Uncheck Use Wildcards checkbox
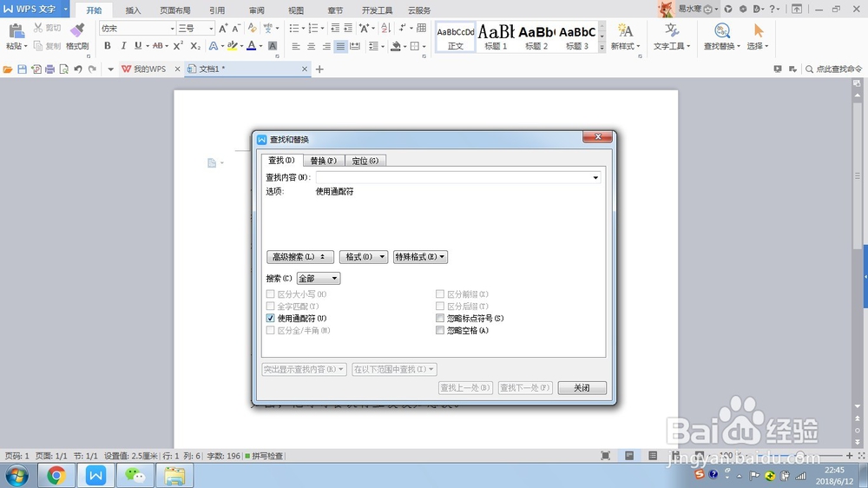 [270, 319]
